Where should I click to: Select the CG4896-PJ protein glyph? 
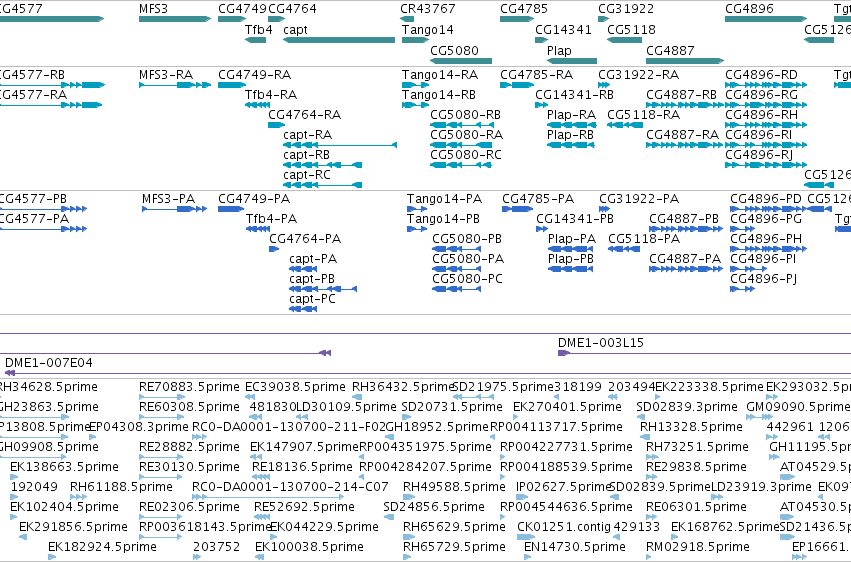click(x=742, y=289)
